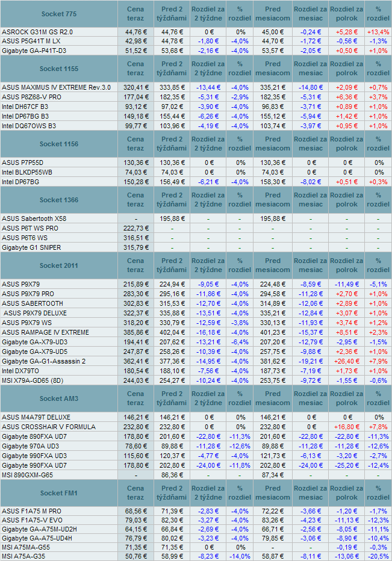The width and height of the screenshot is (392, 561).
Task: Click ASUS P6T WS PRO product name
Action: coord(30,228)
